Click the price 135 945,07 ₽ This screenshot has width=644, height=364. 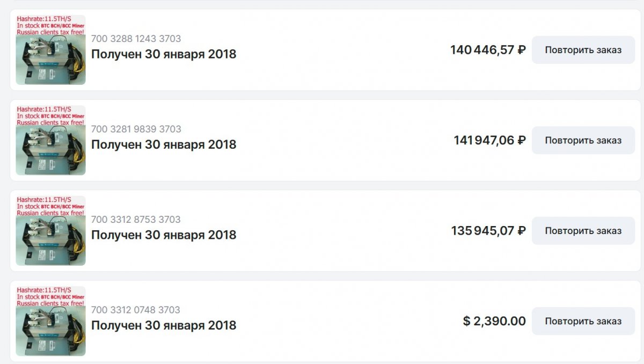click(488, 231)
